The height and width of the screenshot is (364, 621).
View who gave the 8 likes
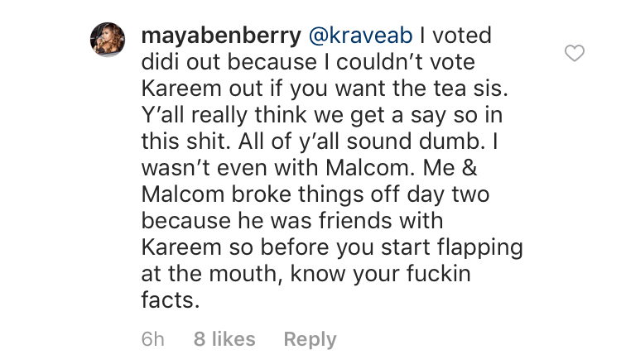[x=224, y=339]
